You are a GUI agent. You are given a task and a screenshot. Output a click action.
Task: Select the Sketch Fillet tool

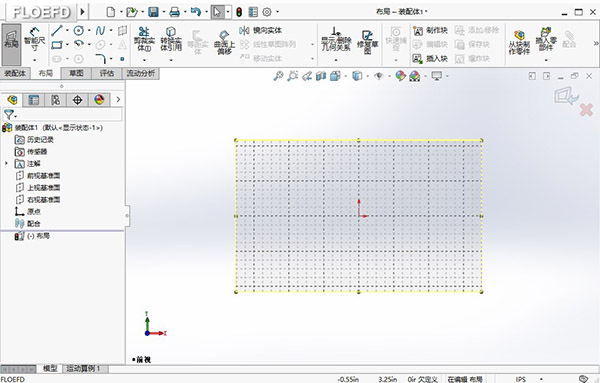100,59
